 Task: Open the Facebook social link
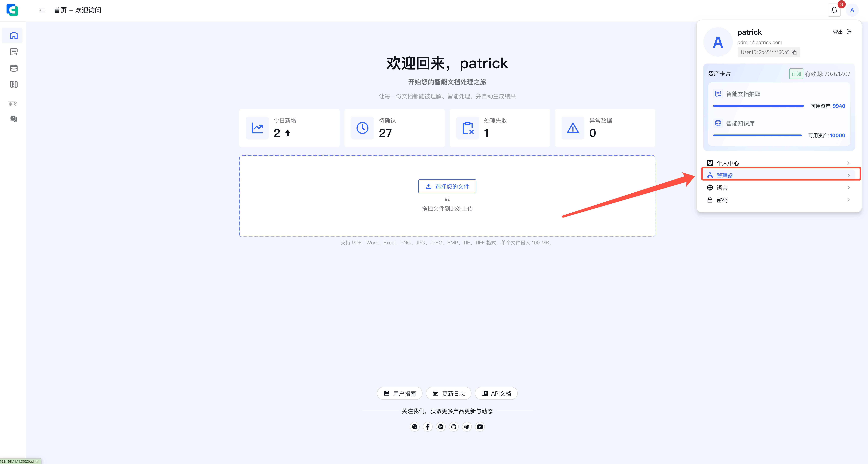tap(428, 427)
